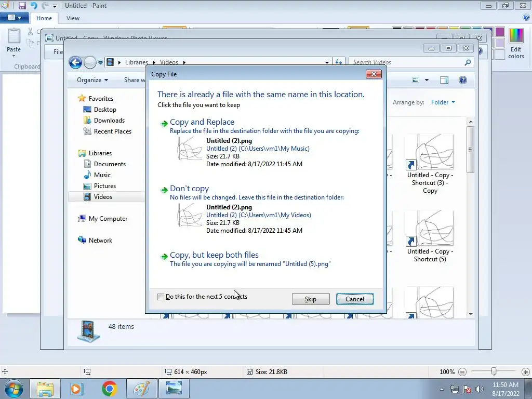Show hidden tray icons arrow
The width and height of the screenshot is (532, 399).
pyautogui.click(x=442, y=389)
